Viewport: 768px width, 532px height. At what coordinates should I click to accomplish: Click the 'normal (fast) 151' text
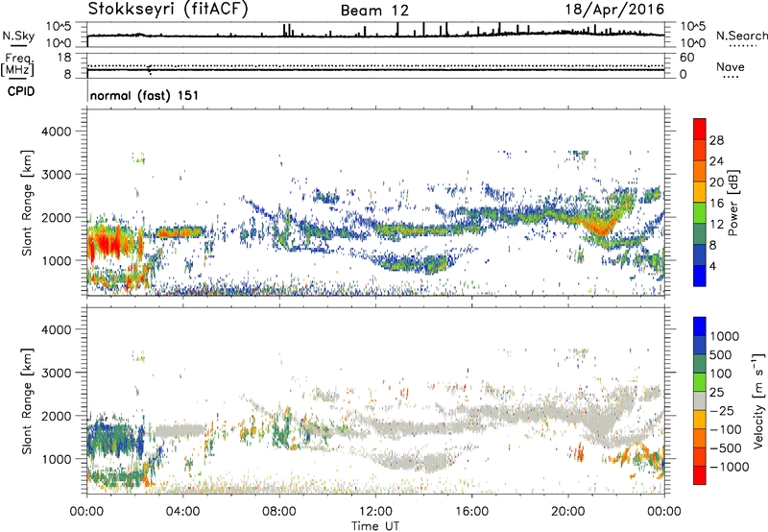coord(145,95)
